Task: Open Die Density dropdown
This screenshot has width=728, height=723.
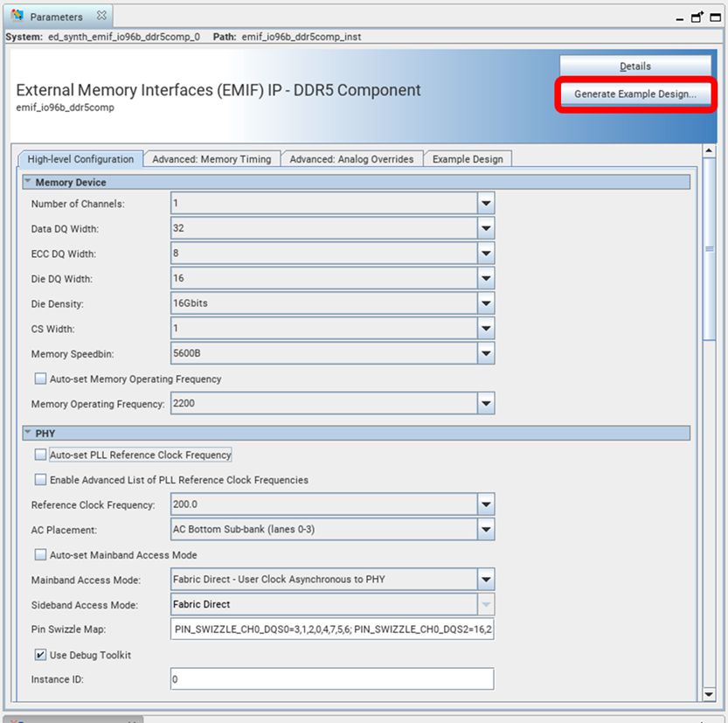Action: 486,303
